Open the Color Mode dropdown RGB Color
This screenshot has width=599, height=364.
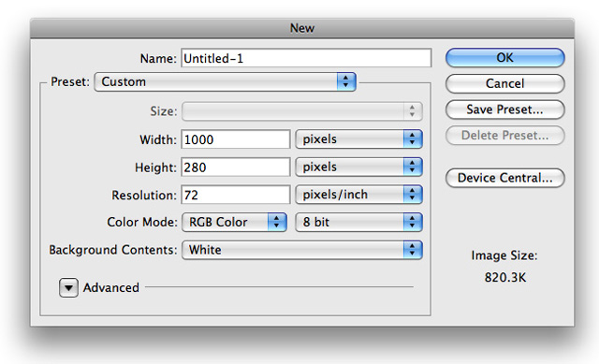234,223
